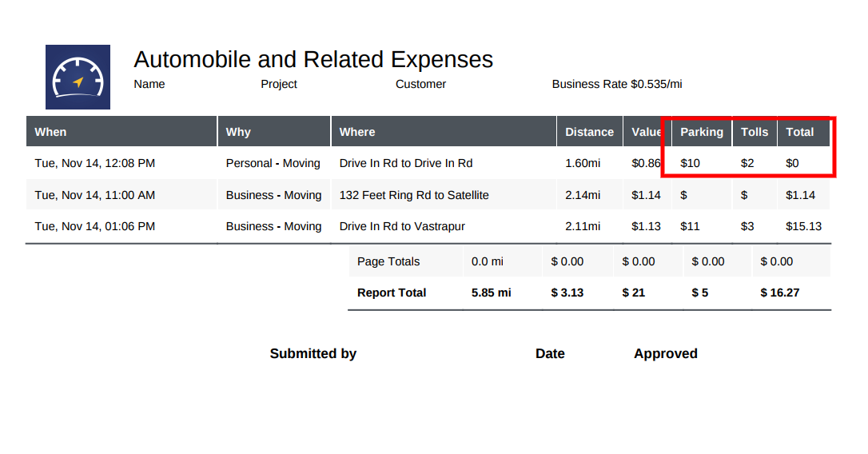Click '$ 5' report total tolls
Viewport: 868px width, 454px height.
[699, 293]
